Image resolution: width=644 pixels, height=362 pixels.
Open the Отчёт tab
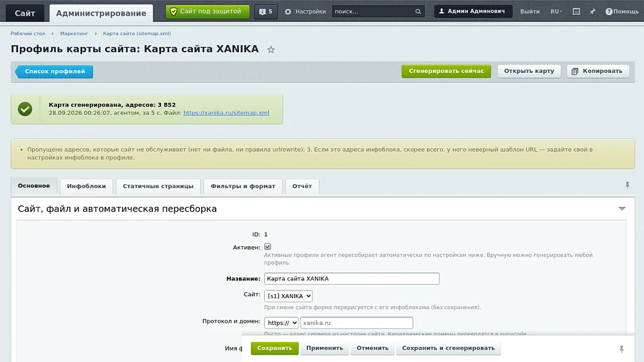302,186
